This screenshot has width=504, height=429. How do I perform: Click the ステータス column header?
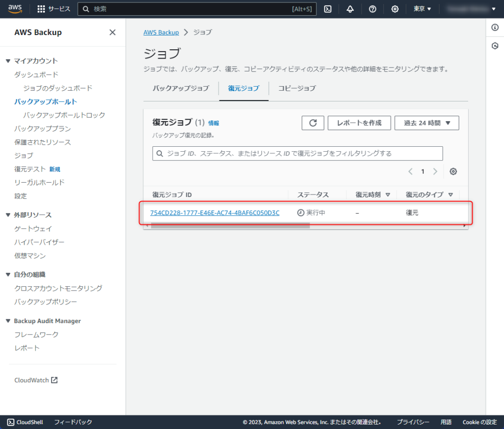click(x=313, y=195)
